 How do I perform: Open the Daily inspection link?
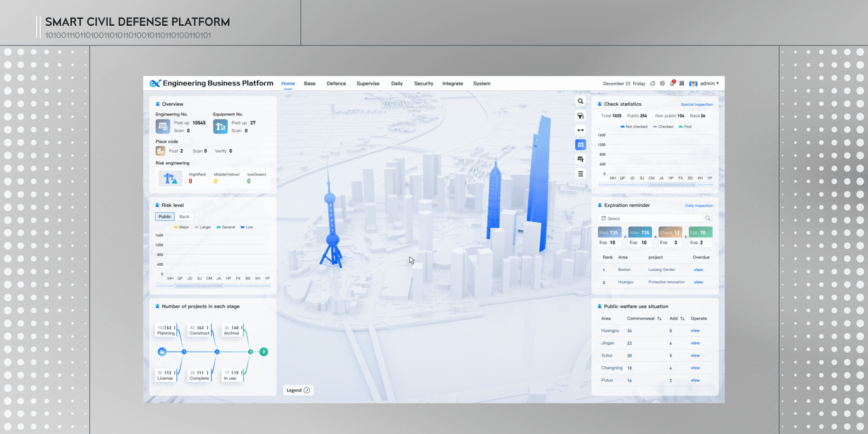pyautogui.click(x=698, y=205)
